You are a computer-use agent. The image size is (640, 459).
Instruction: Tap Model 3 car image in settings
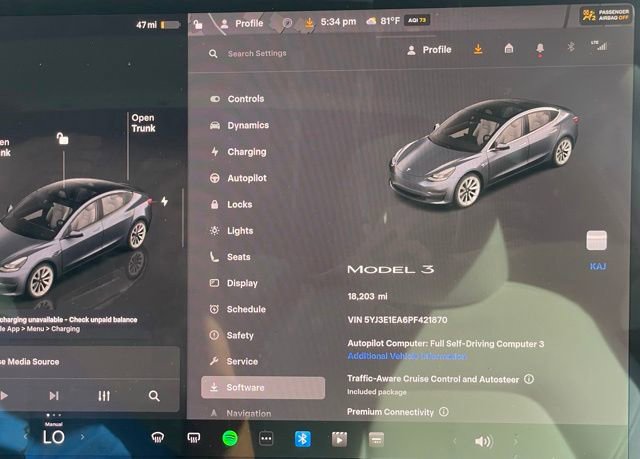coord(484,154)
